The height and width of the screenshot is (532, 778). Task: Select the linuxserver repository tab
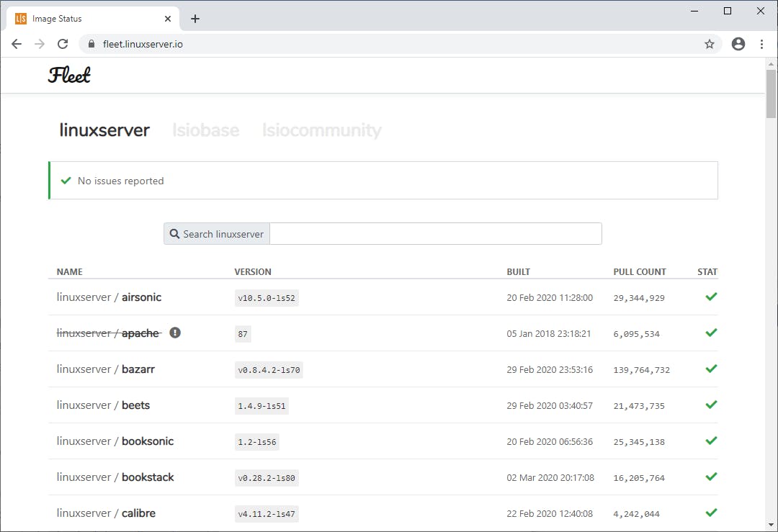(x=104, y=130)
